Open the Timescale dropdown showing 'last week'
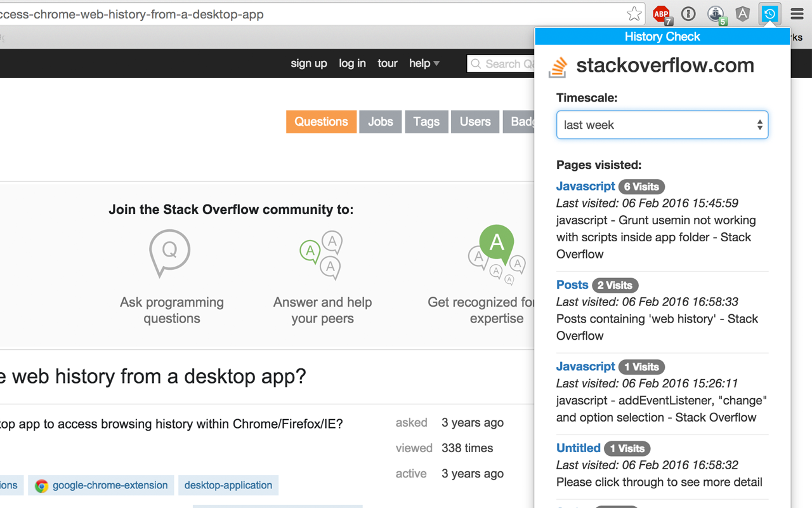 [662, 125]
